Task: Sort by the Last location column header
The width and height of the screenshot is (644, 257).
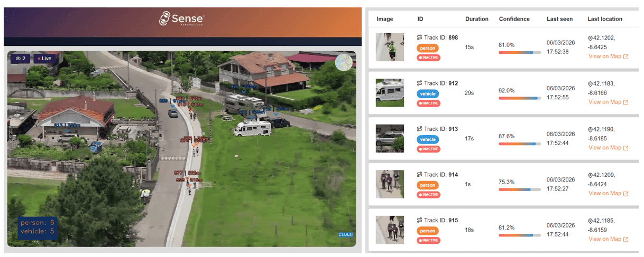Action: point(605,19)
